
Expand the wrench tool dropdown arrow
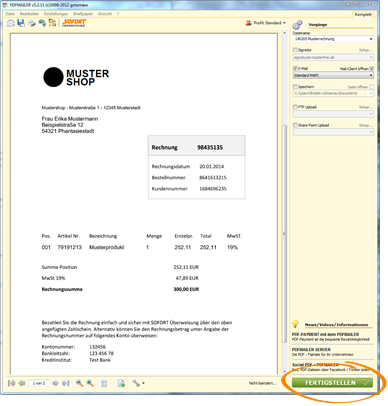pyautogui.click(x=143, y=383)
